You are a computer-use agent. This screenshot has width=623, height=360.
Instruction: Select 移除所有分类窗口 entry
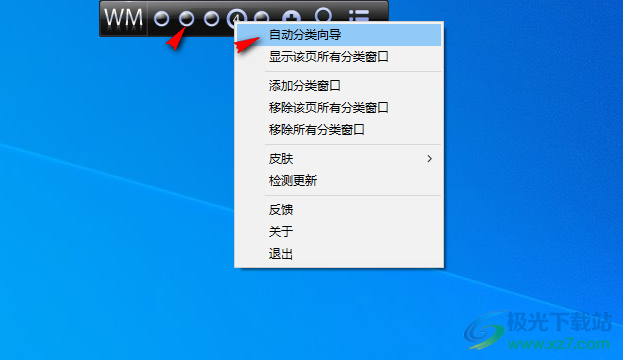pos(339,130)
